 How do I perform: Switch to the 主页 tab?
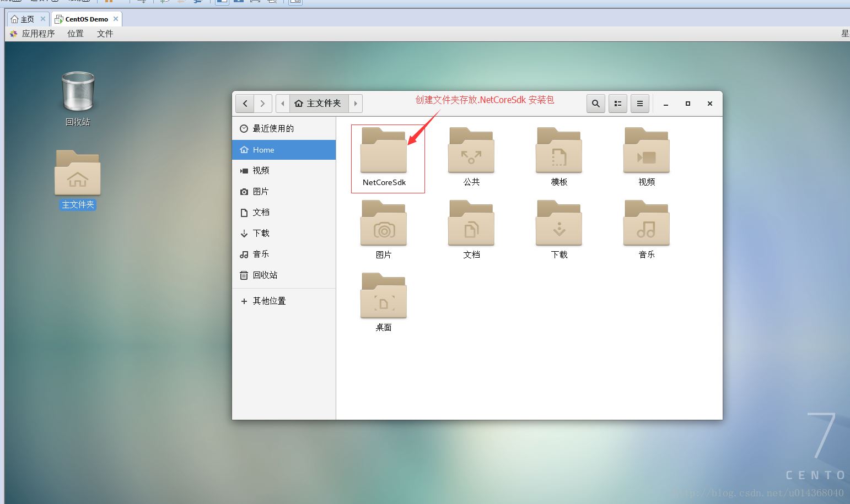24,18
